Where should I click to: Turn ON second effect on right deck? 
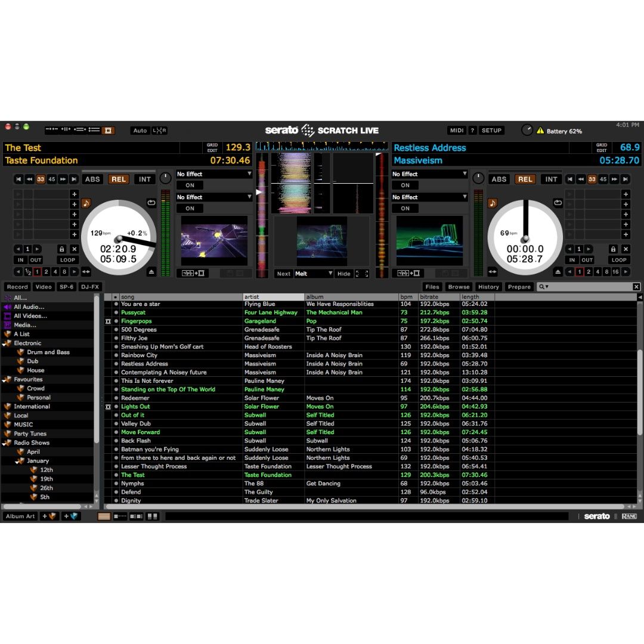point(405,208)
